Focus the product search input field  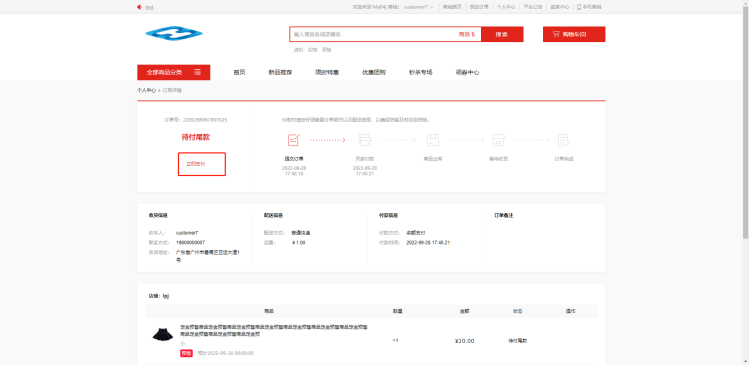373,34
